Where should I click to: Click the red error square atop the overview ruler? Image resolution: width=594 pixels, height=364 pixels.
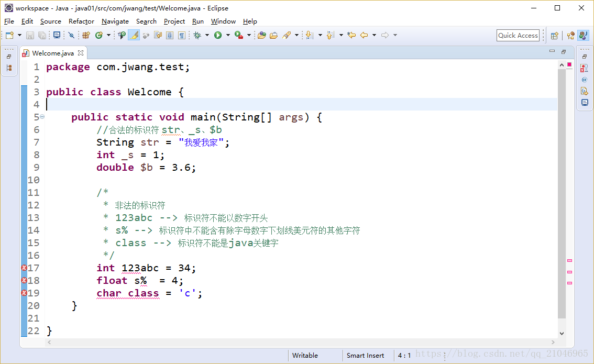tap(569, 65)
